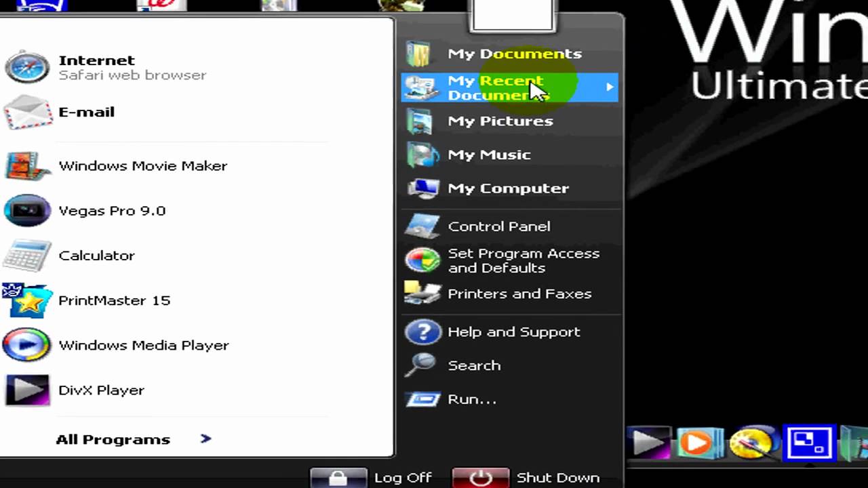Click the orange media player dock icon

tap(699, 444)
